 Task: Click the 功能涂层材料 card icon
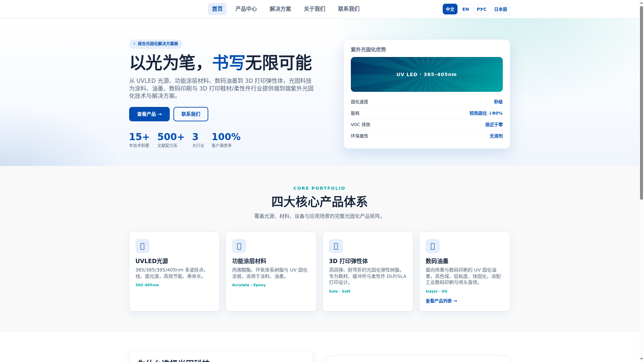(239, 246)
